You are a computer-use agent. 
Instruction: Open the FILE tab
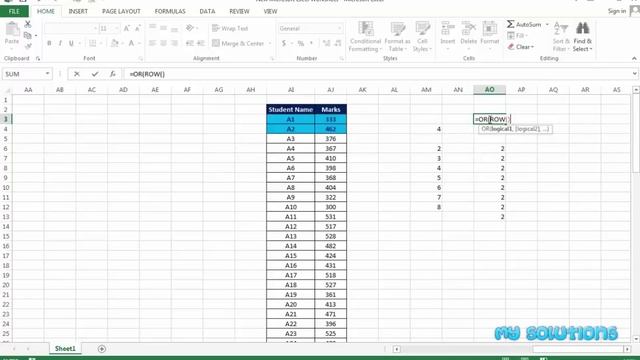point(14,11)
